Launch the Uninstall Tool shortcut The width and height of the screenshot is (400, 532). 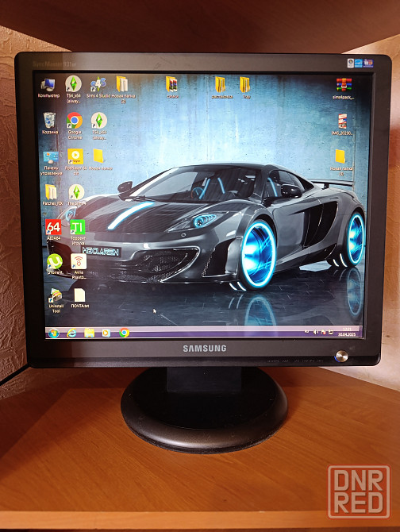coord(56,301)
